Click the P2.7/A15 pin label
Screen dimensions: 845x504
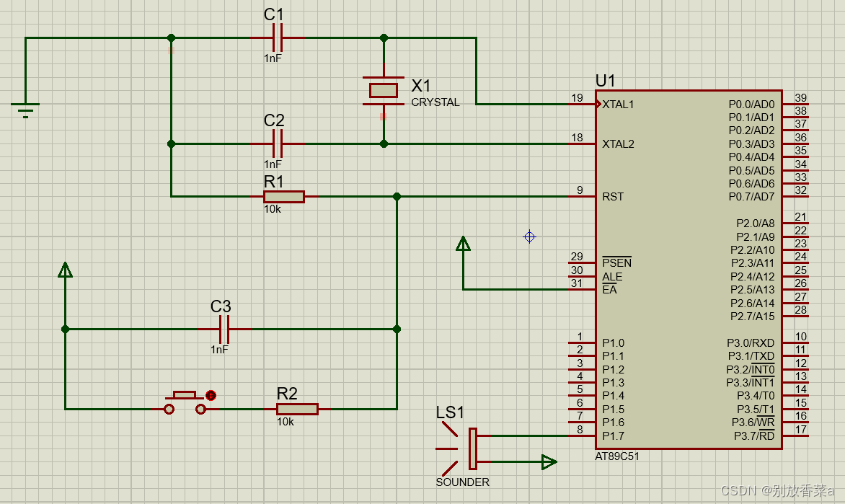752,317
